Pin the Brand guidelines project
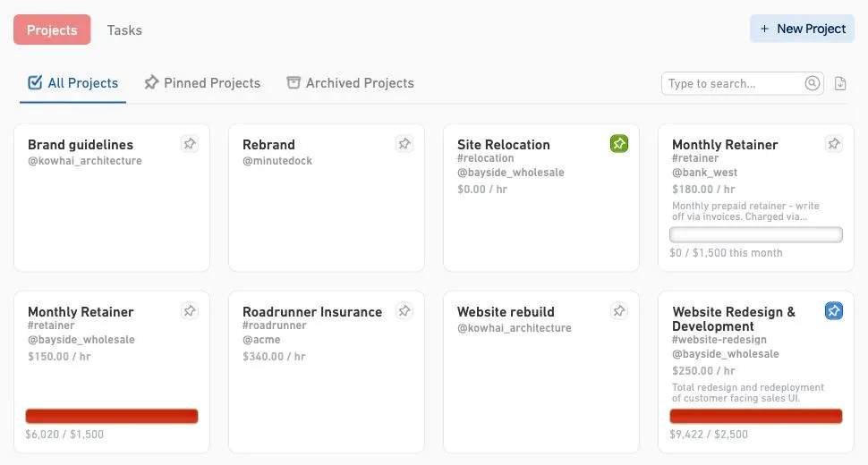The height and width of the screenshot is (465, 868). tap(190, 144)
